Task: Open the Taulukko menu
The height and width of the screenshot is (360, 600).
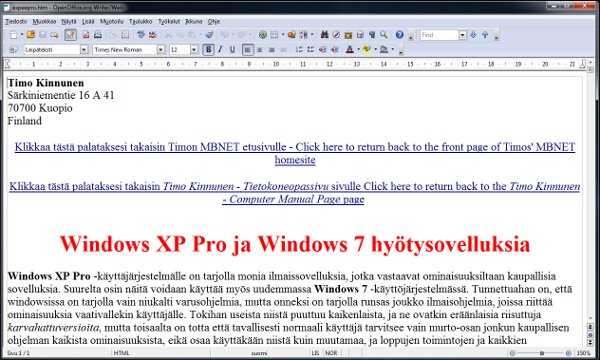Action: coord(140,21)
